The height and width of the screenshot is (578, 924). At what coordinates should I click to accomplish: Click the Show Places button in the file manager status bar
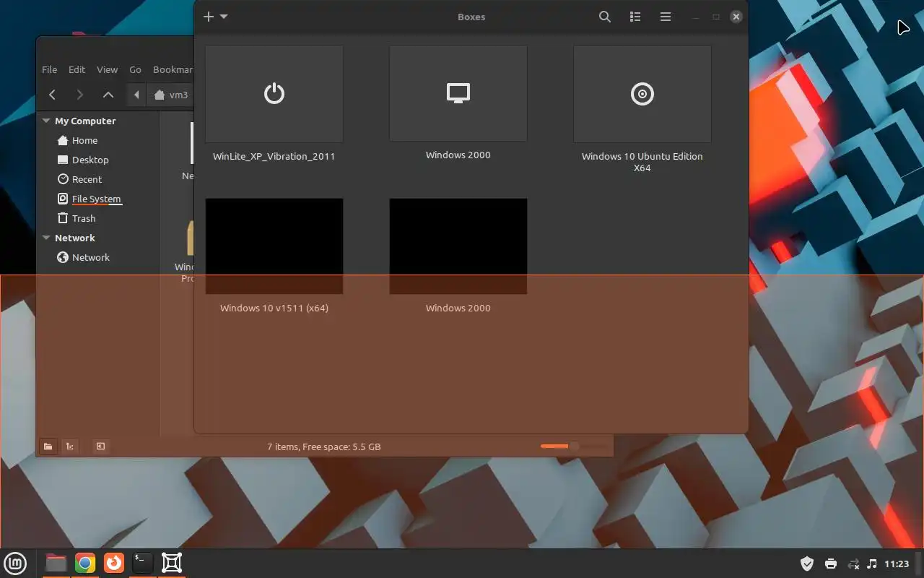click(48, 447)
